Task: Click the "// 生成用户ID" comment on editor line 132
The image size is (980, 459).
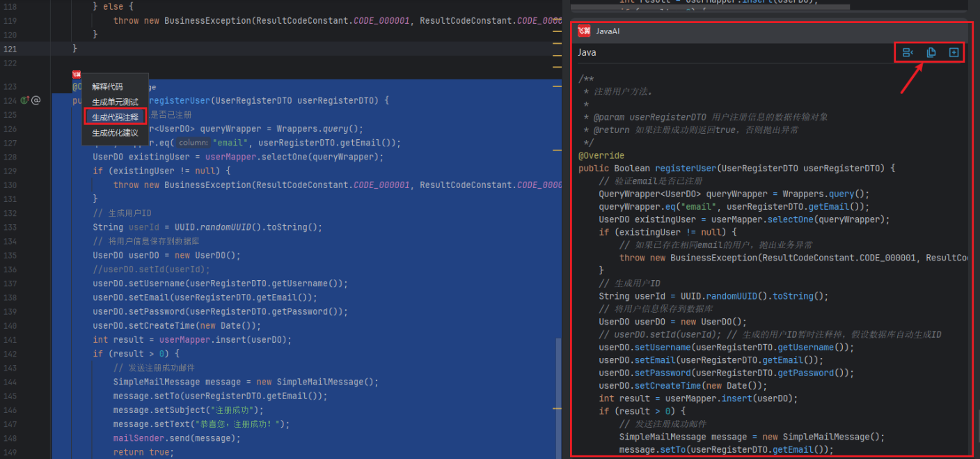Action: coord(122,213)
